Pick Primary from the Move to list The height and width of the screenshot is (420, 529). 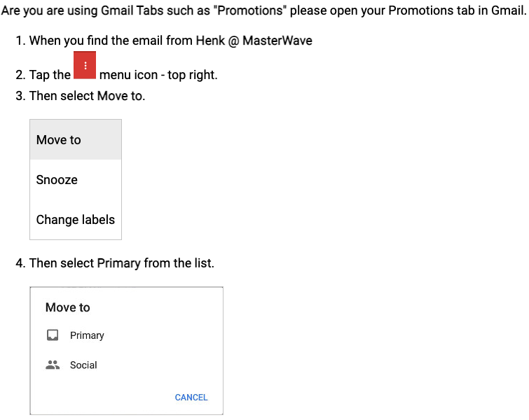[87, 335]
